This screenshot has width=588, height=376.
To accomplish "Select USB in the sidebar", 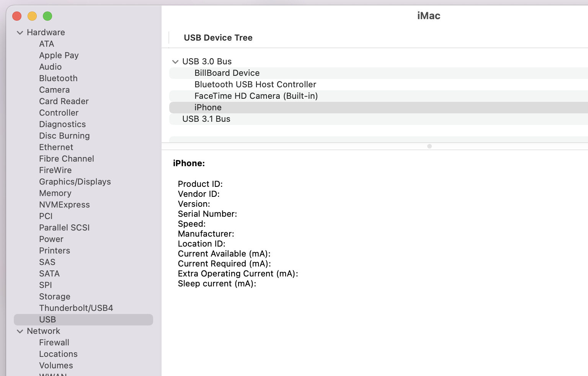I will (x=83, y=320).
